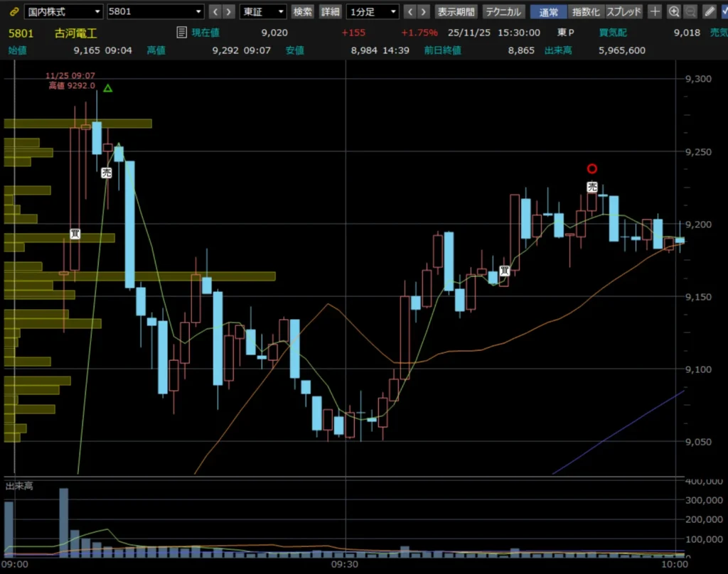Expand the 東証 exchange dropdown
The width and height of the screenshot is (728, 574).
tap(264, 11)
